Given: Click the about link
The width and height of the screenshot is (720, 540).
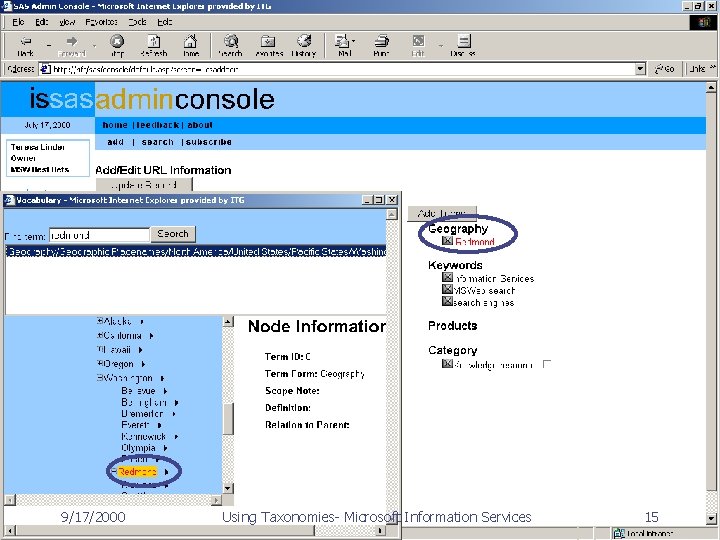Looking at the screenshot, I should [200, 125].
